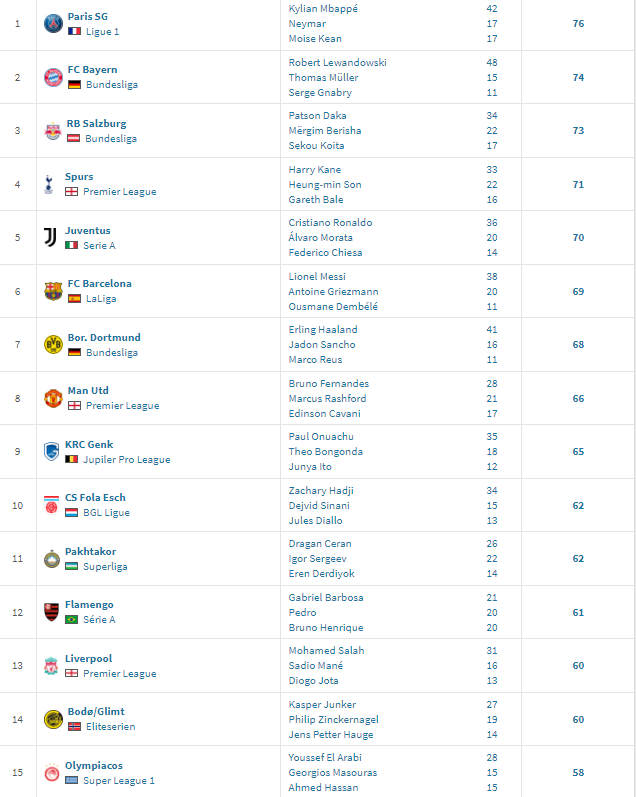Click the Norwegian flag next to Eliteserien
The width and height of the screenshot is (636, 797).
(x=74, y=727)
